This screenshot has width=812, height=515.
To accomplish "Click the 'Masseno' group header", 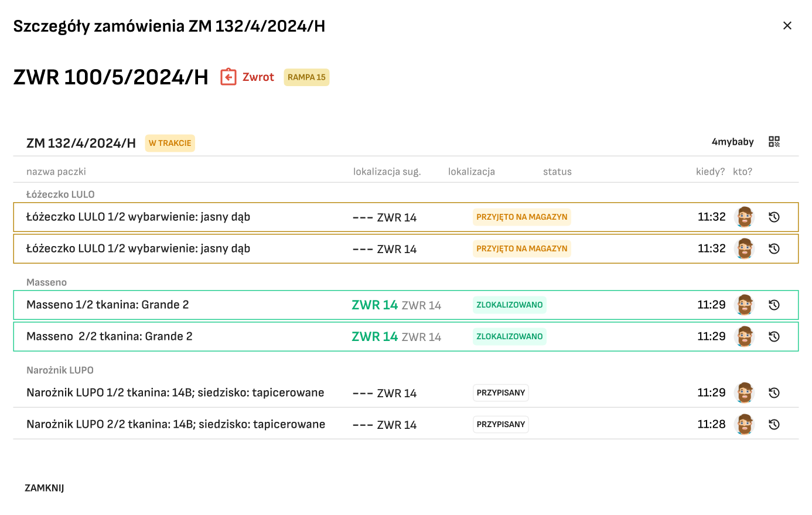I will tap(46, 282).
